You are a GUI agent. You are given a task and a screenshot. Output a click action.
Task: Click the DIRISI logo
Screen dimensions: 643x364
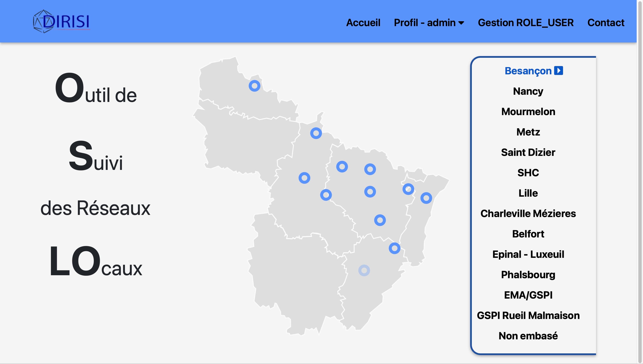point(62,21)
